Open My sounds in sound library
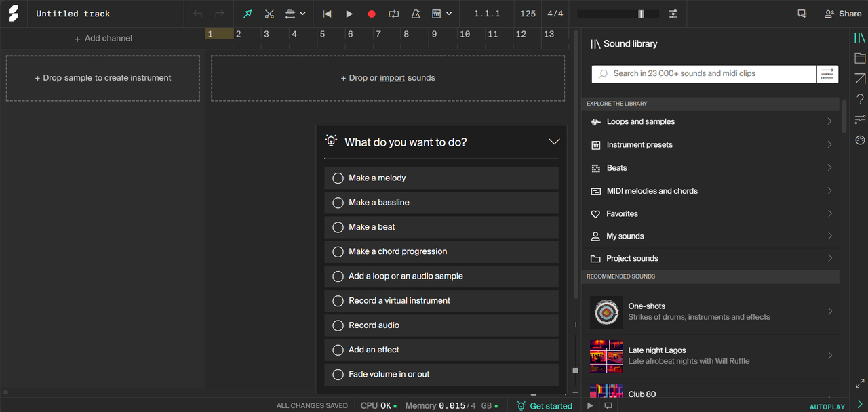The width and height of the screenshot is (868, 412). pos(710,236)
